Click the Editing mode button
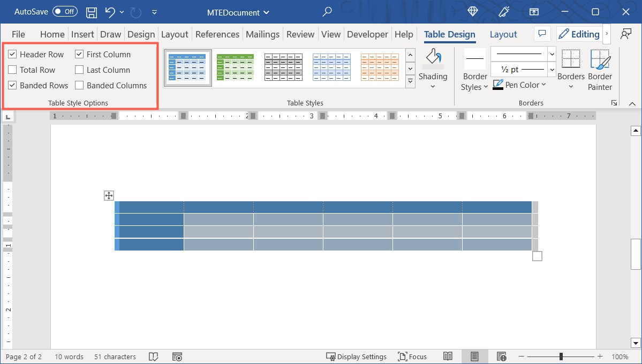Image resolution: width=642 pixels, height=364 pixels. pos(579,34)
